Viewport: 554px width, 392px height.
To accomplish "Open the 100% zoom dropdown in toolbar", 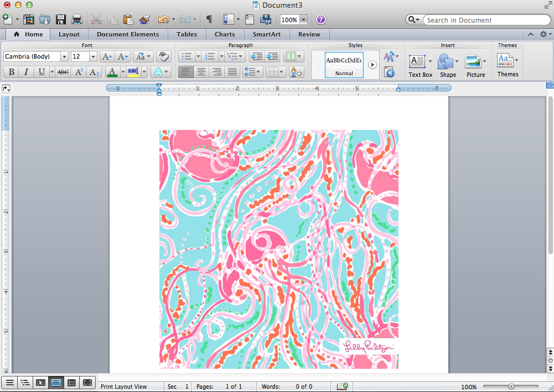I will (x=303, y=20).
